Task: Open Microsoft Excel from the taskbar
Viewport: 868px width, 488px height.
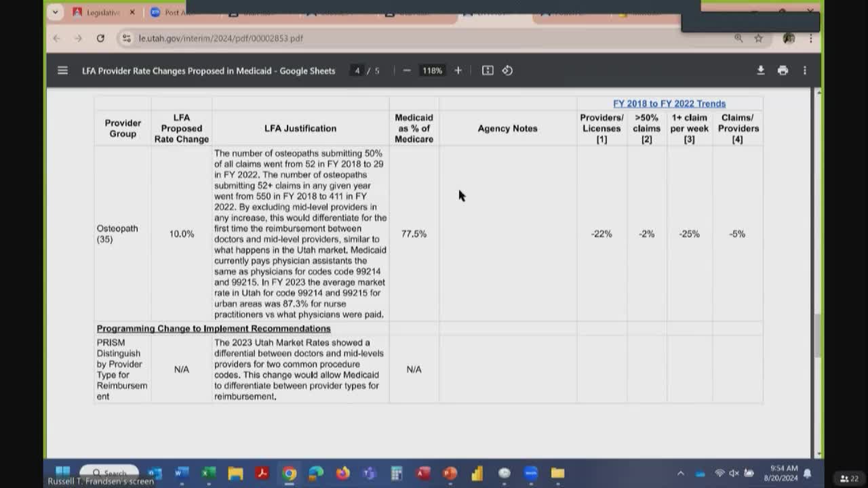Action: (209, 473)
